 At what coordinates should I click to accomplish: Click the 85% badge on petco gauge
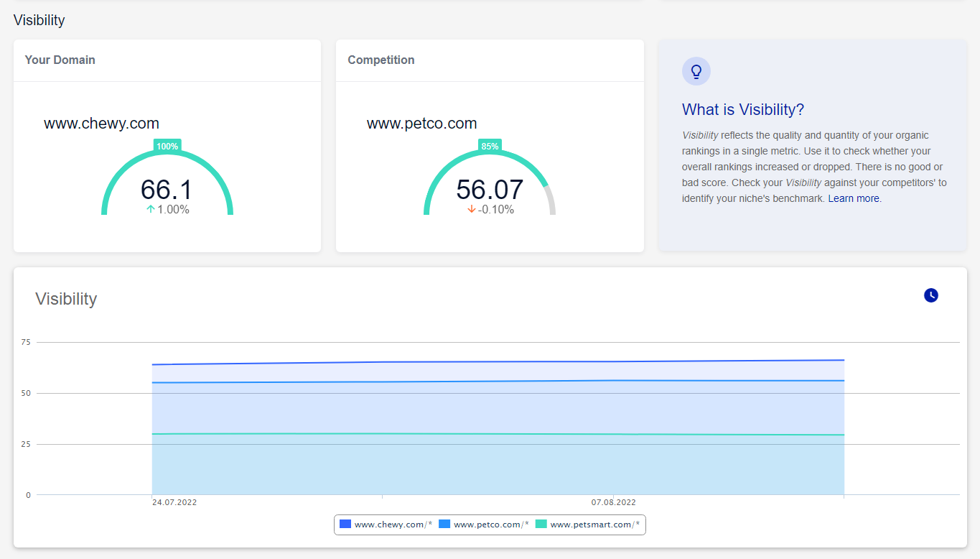tap(490, 146)
